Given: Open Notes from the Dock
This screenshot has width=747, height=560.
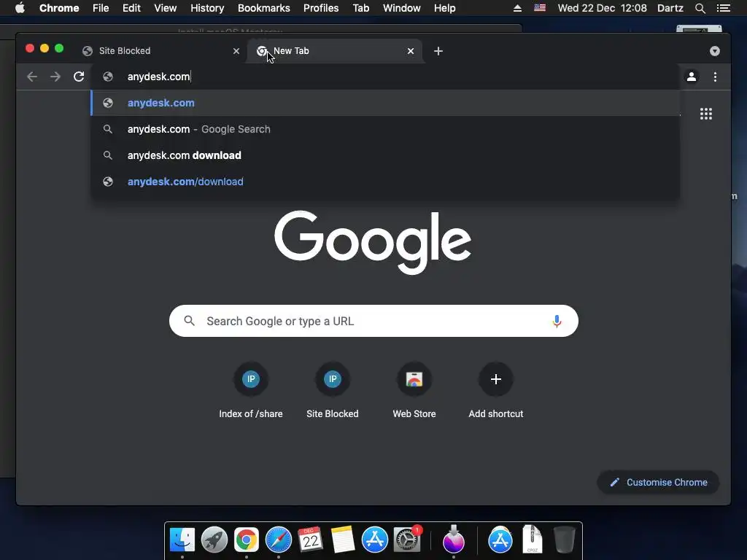Looking at the screenshot, I should click(343, 540).
